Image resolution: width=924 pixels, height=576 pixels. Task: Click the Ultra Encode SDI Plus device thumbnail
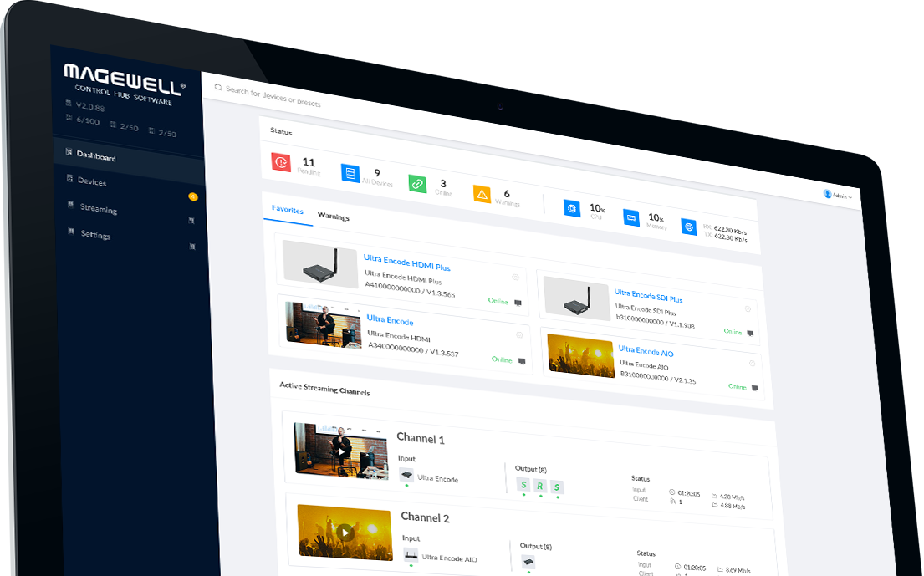(x=576, y=298)
